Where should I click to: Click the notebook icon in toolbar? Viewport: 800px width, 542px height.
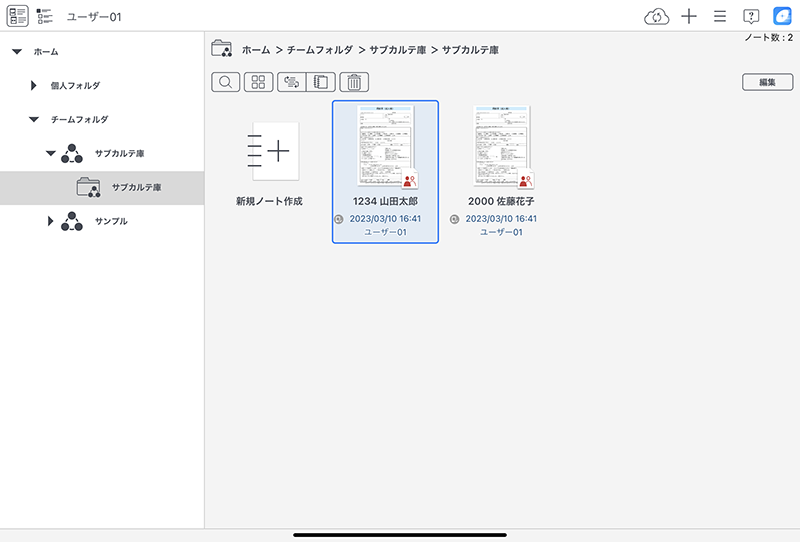pos(321,83)
